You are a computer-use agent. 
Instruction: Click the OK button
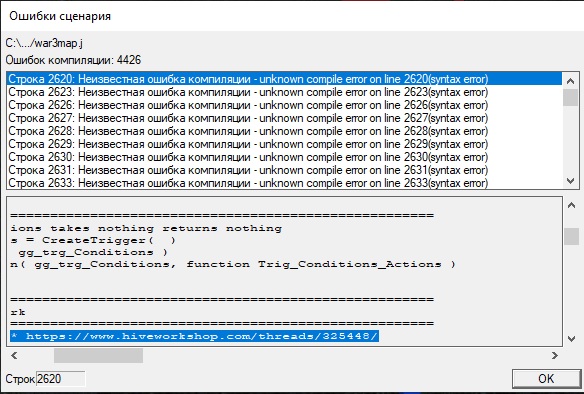(x=546, y=379)
